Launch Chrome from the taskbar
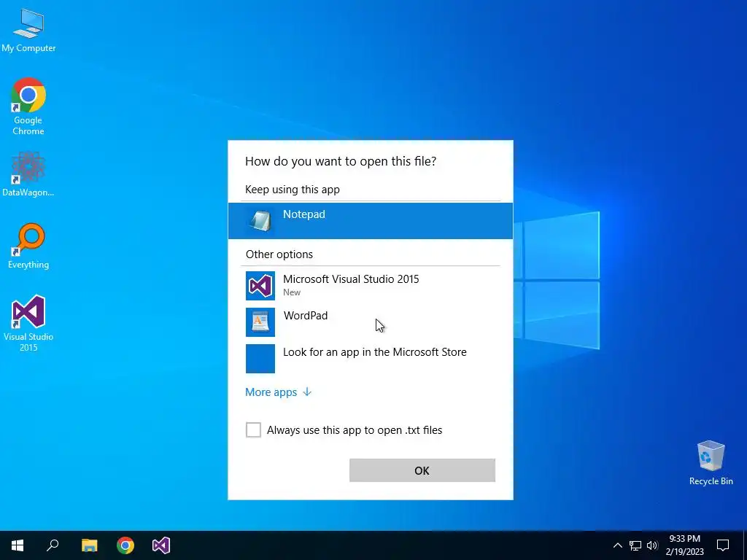Viewport: 747px width, 560px height. point(125,545)
